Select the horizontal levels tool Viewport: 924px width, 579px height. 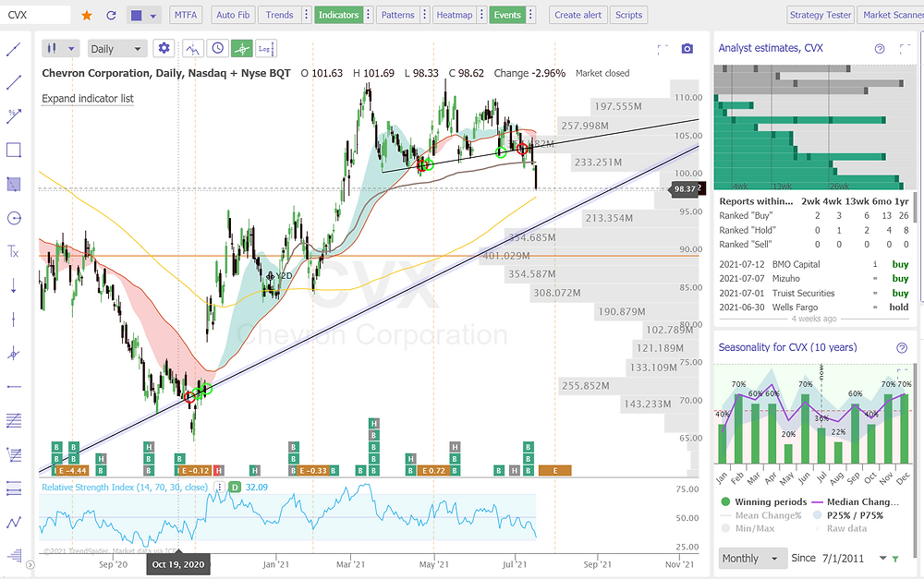pos(14,489)
